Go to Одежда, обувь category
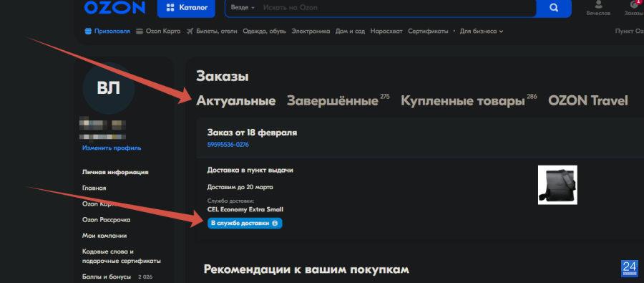Image resolution: width=644 pixels, height=283 pixels. pyautogui.click(x=264, y=32)
